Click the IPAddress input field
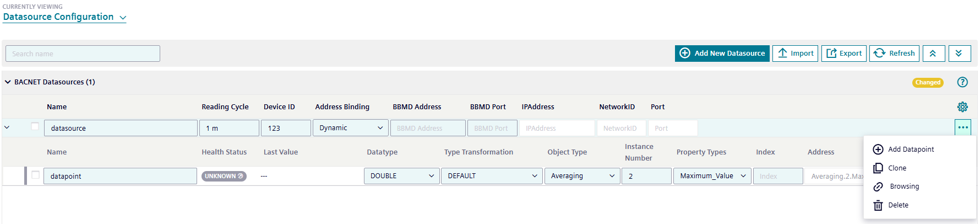Viewport: 980px width, 224px height. point(557,128)
